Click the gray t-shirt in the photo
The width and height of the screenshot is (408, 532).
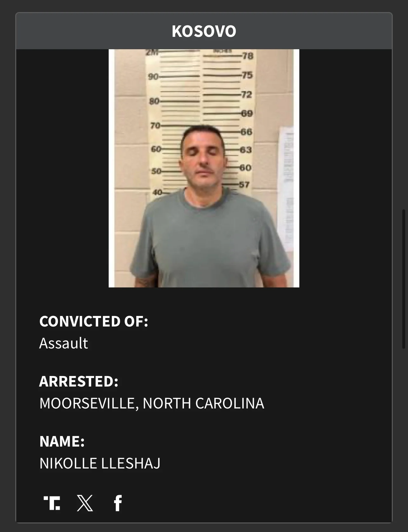point(210,241)
